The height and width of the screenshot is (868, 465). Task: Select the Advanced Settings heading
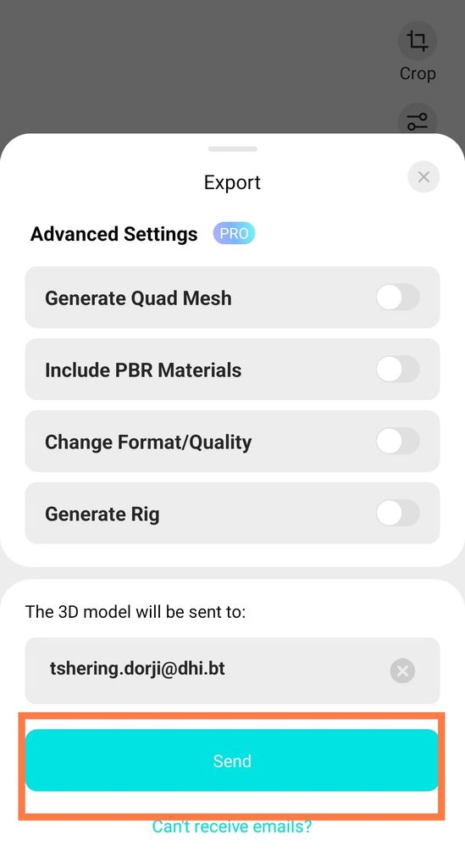coord(113,234)
